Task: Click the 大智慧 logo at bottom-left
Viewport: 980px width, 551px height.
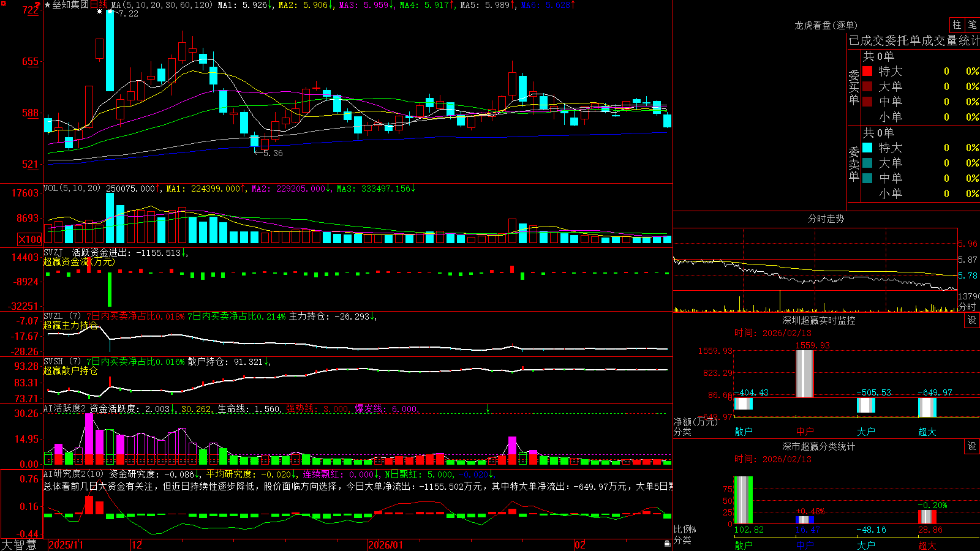Action: (19, 545)
